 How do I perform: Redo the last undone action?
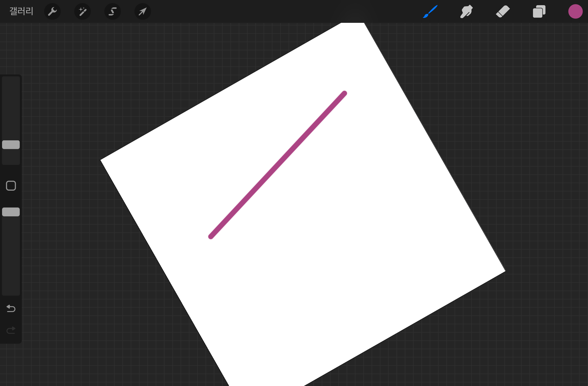(x=11, y=330)
